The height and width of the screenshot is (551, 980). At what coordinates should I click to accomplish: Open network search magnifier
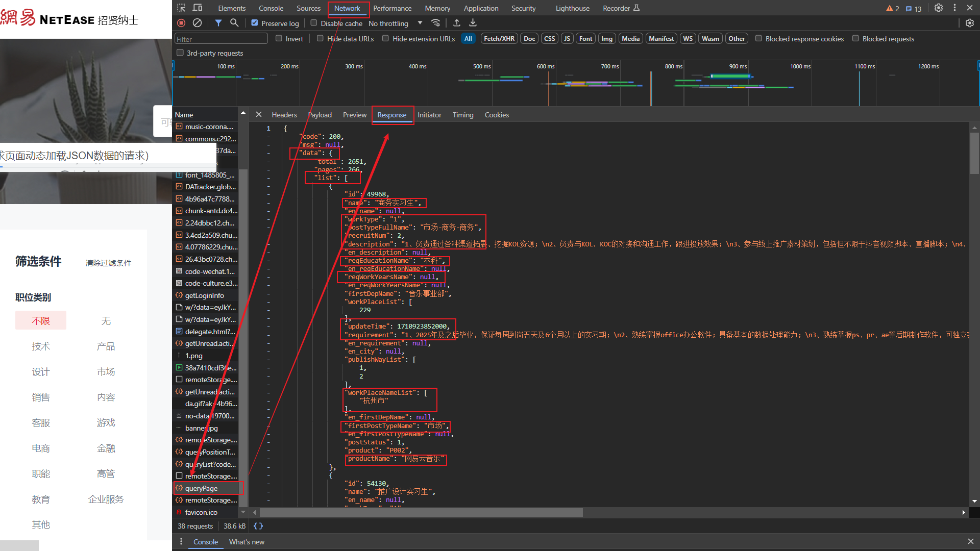tap(234, 23)
